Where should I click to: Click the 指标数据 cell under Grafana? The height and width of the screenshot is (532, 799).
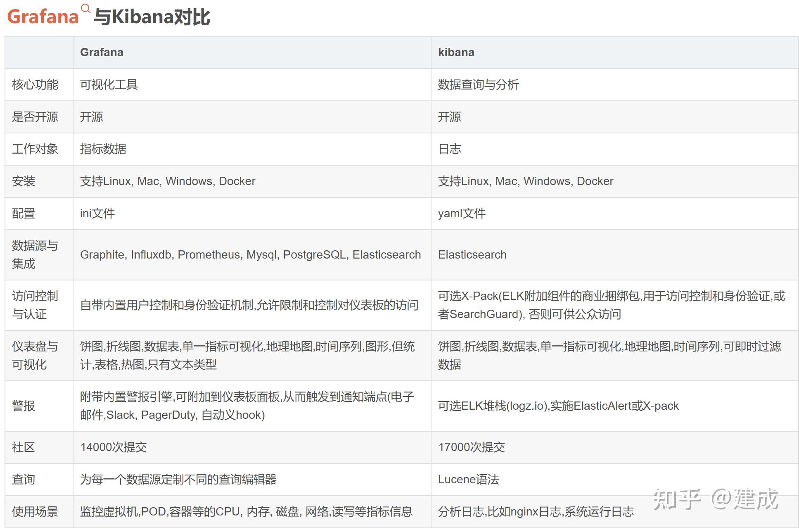[104, 149]
